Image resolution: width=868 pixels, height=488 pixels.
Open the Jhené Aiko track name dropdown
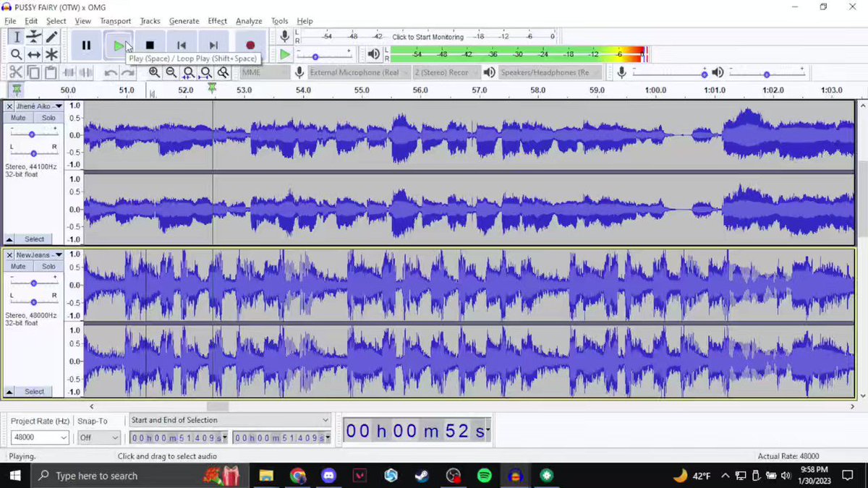39,106
